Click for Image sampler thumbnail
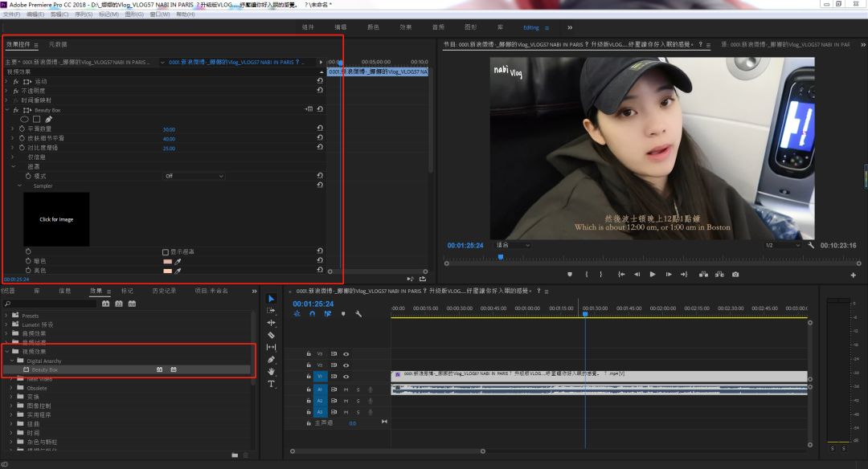The width and height of the screenshot is (868, 469). tap(56, 219)
